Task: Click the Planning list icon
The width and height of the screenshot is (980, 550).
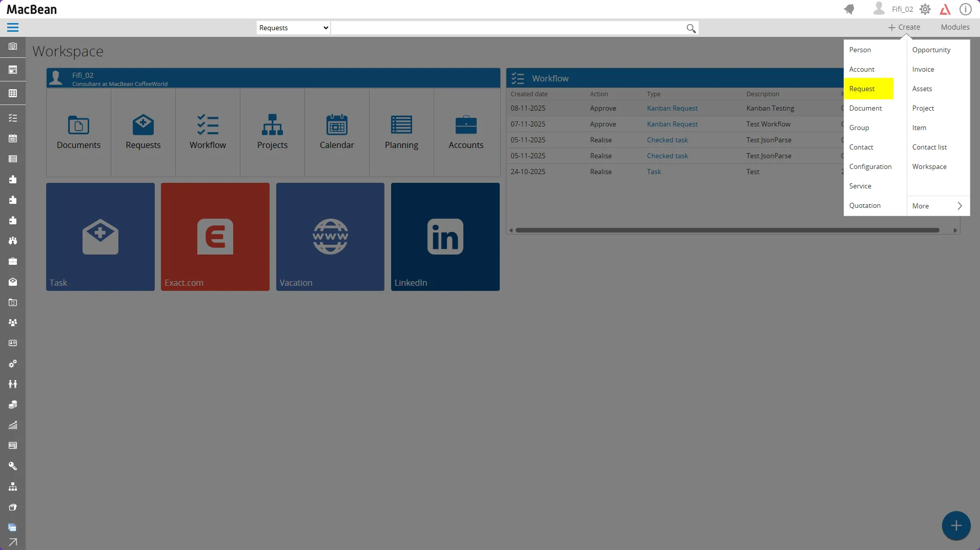Action: 401,125
